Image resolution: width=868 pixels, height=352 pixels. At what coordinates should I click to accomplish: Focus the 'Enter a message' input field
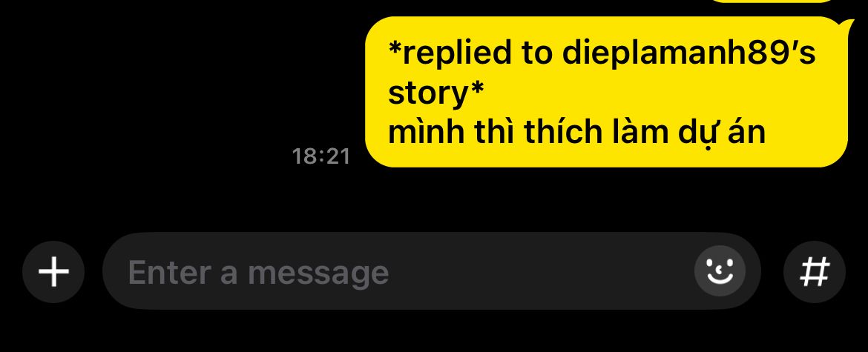[431, 270]
